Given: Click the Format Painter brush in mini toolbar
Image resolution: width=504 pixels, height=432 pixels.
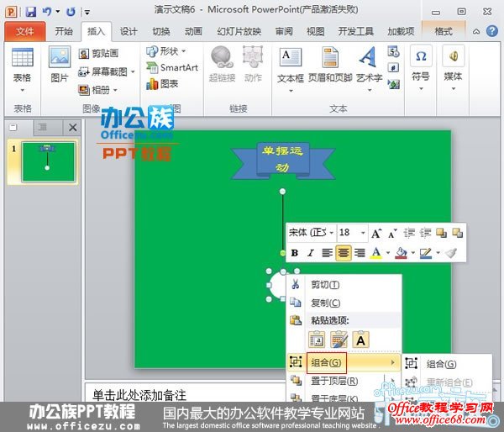Looking at the screenshot, I should 451,252.
